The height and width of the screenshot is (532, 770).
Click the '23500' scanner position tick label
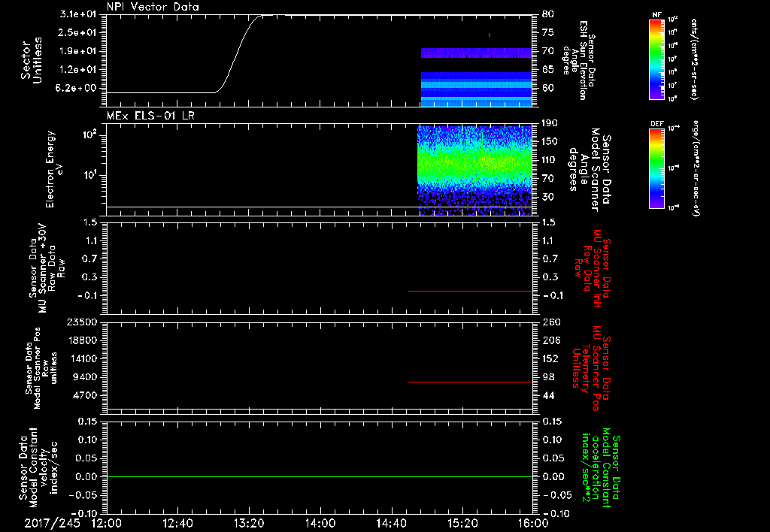(x=81, y=322)
